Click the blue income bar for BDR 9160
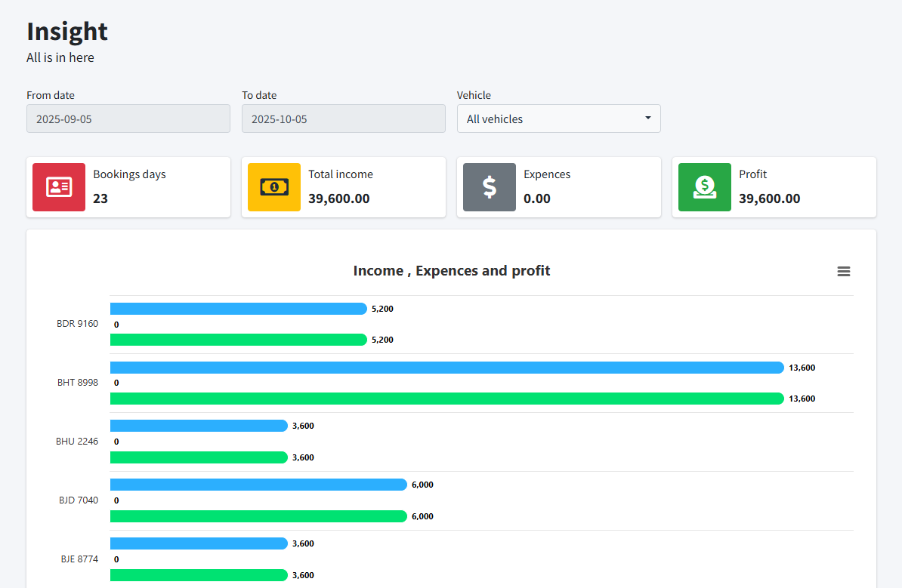The height and width of the screenshot is (588, 902). [238, 309]
